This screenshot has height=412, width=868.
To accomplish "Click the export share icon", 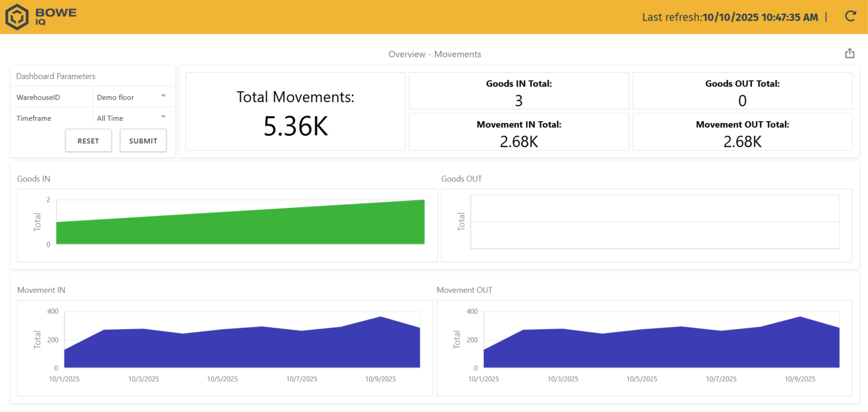I will (x=849, y=53).
